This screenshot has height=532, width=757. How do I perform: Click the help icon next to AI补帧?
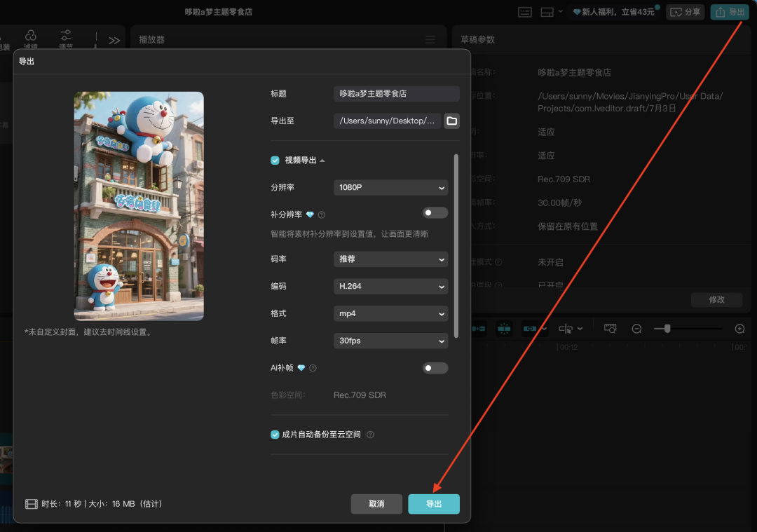click(313, 368)
